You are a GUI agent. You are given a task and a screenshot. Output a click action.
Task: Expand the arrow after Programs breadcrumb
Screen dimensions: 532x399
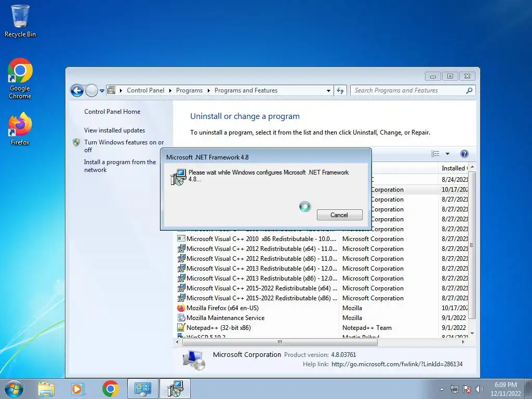[208, 90]
